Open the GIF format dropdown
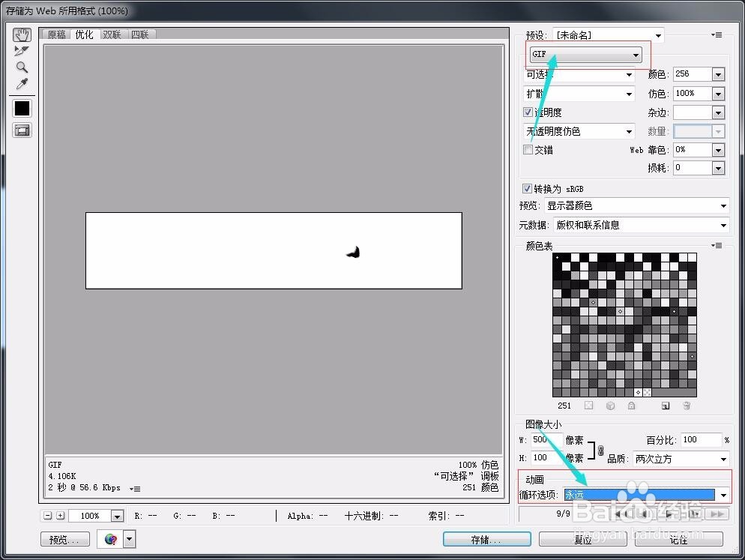 (x=636, y=54)
